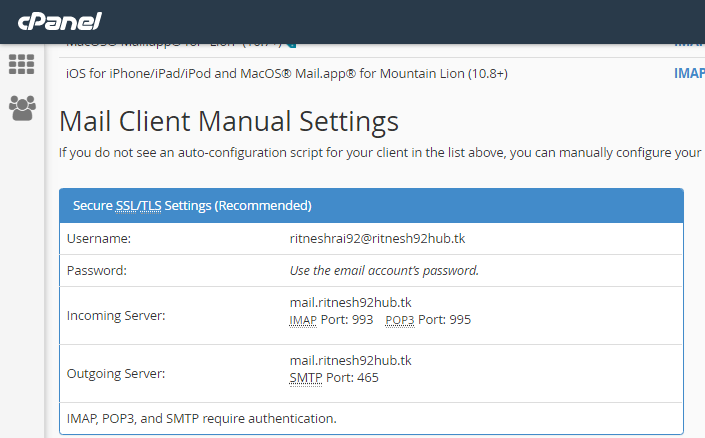Image resolution: width=705 pixels, height=438 pixels.
Task: Click the Outgoing Server mail hostname
Action: (350, 360)
